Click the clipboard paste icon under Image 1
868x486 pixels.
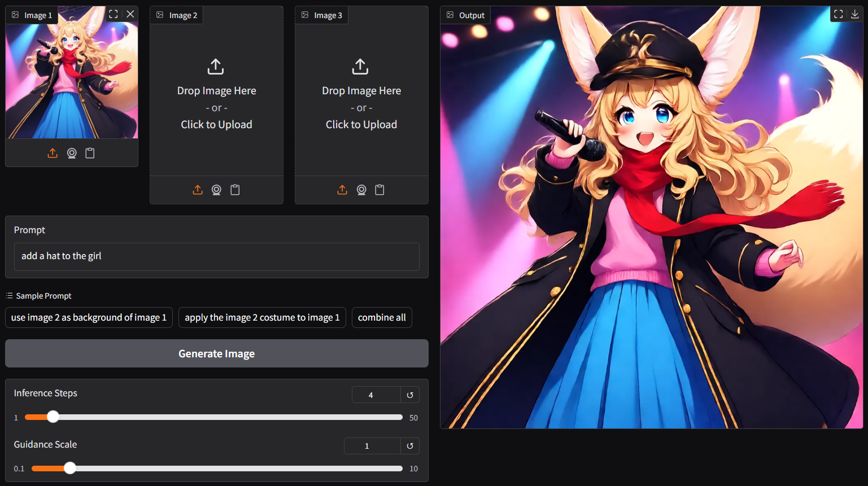pyautogui.click(x=90, y=153)
